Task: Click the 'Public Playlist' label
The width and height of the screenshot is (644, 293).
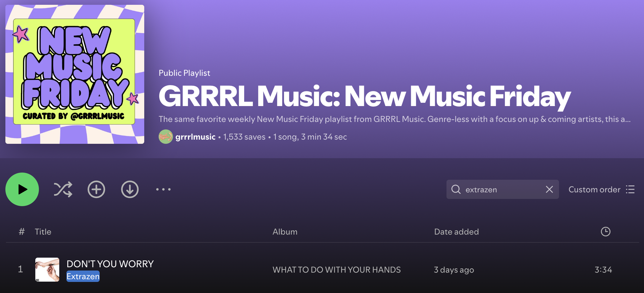Action: coord(184,73)
